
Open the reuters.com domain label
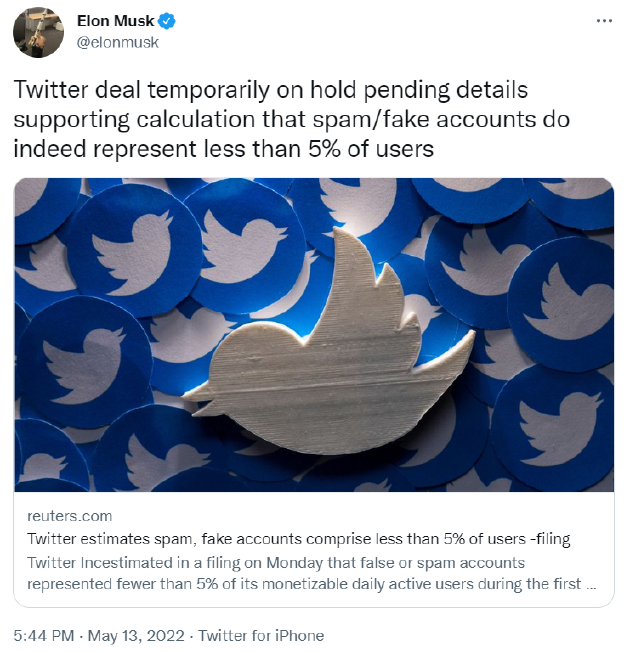[70, 516]
